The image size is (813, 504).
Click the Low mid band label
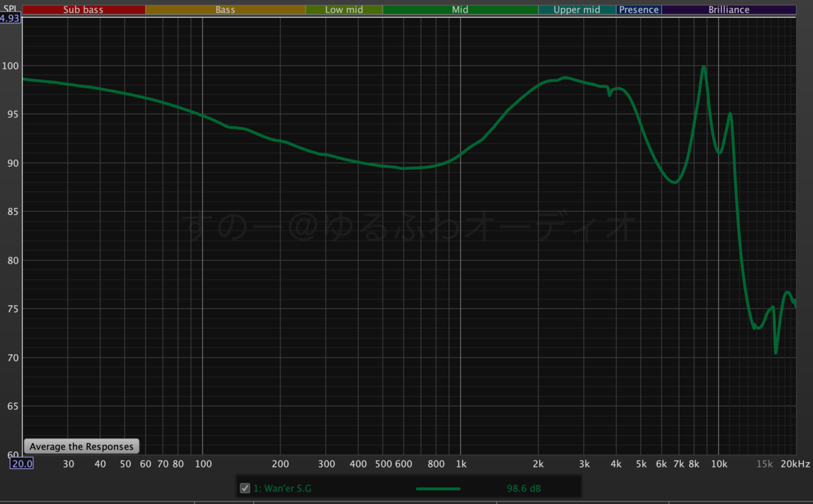point(344,9)
